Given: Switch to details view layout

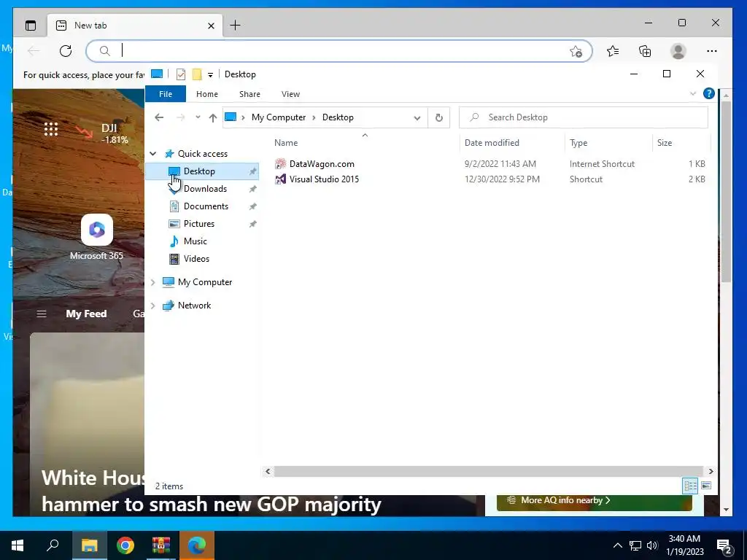Looking at the screenshot, I should pyautogui.click(x=690, y=486).
